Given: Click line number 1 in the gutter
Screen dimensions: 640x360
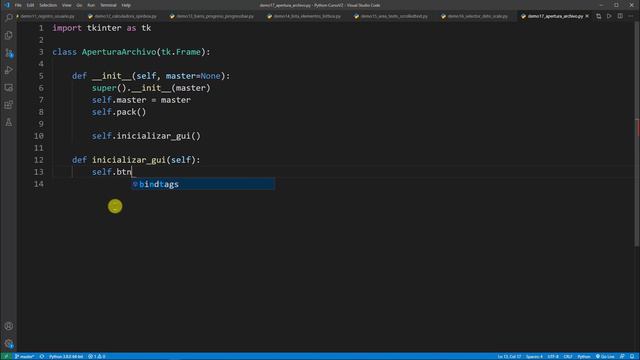Looking at the screenshot, I should [x=41, y=28].
